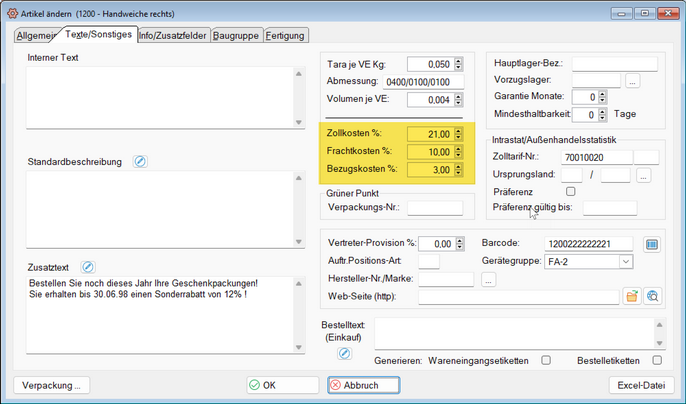Click the folder icon next to Web-Seite
The height and width of the screenshot is (404, 686).
[x=632, y=297]
